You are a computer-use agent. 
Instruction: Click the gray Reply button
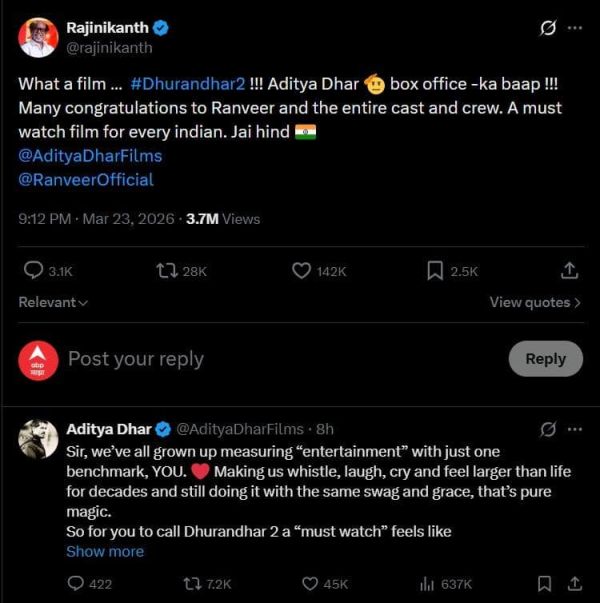pyautogui.click(x=545, y=359)
